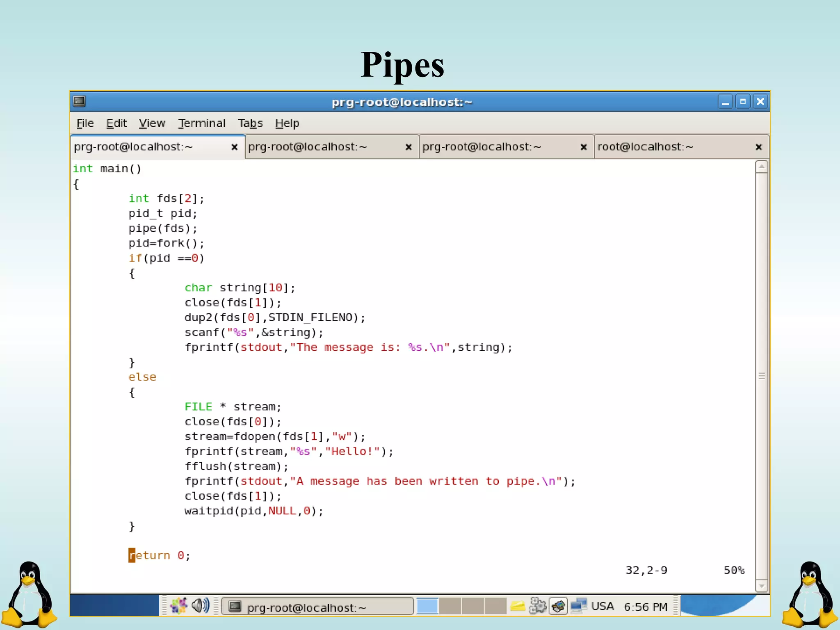Close the terminal window

(760, 101)
